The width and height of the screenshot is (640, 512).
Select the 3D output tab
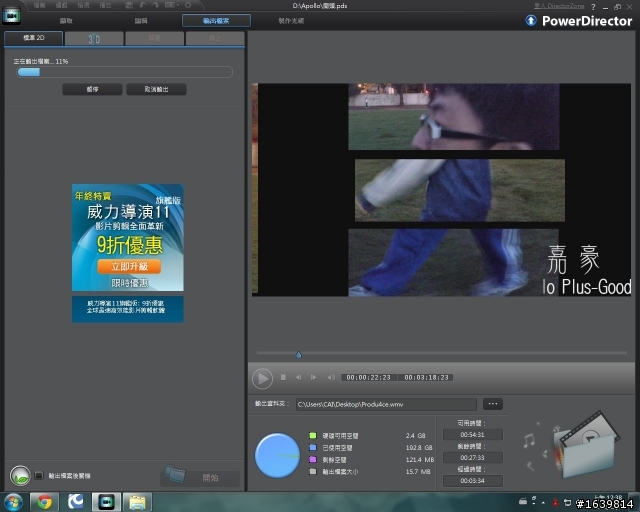94,39
